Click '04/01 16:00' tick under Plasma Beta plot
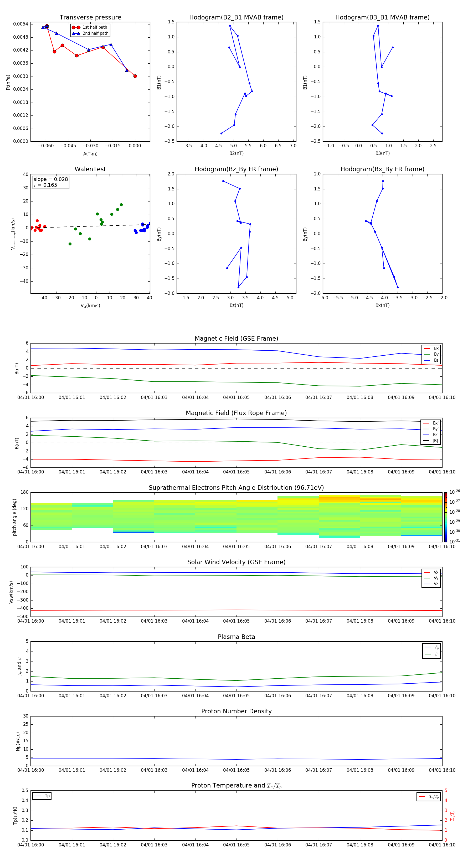The width and height of the screenshot is (473, 868). (31, 695)
